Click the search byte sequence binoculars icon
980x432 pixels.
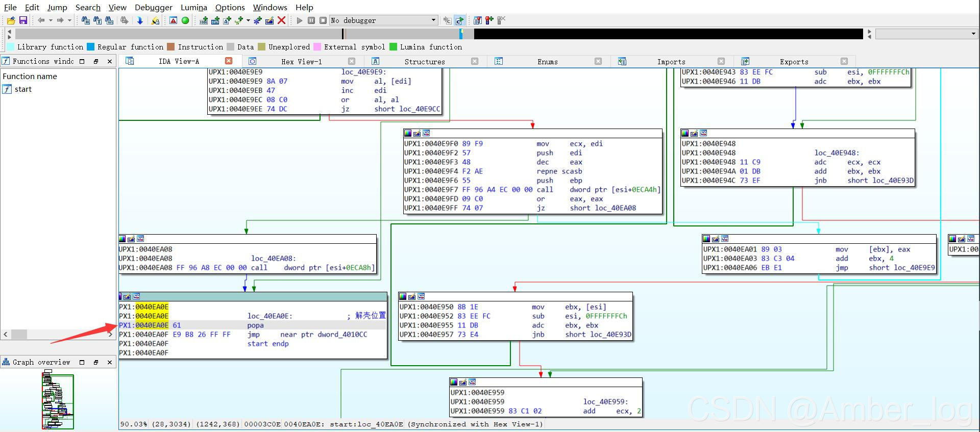pyautogui.click(x=109, y=20)
